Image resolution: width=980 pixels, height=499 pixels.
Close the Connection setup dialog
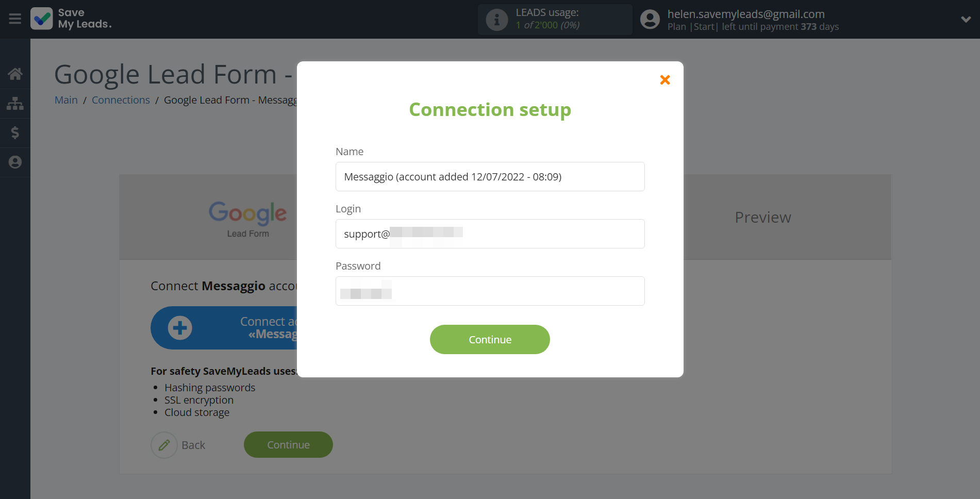[665, 80]
